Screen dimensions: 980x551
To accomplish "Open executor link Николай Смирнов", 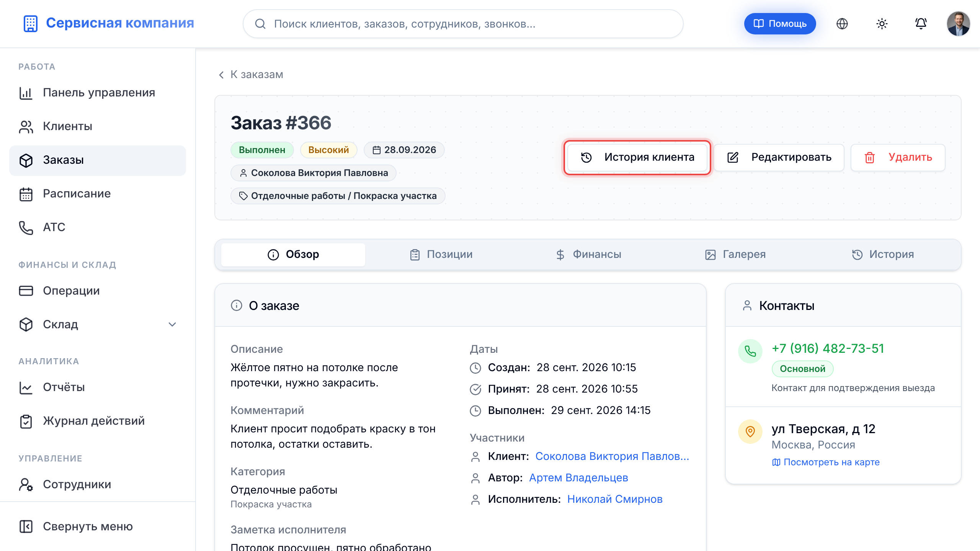I will [x=615, y=499].
